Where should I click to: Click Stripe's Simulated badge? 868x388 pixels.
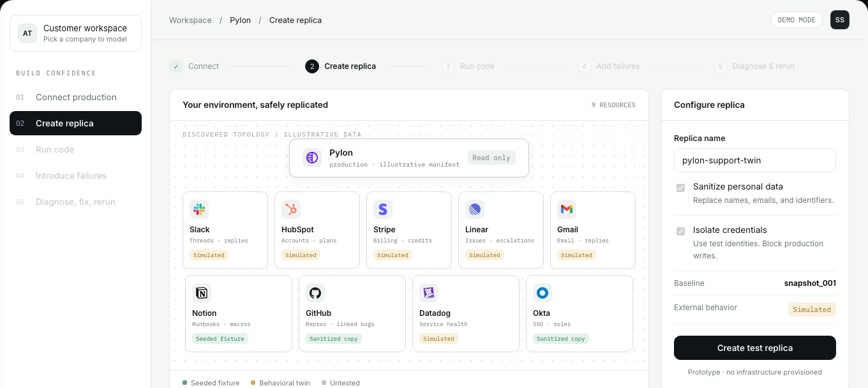pyautogui.click(x=393, y=255)
